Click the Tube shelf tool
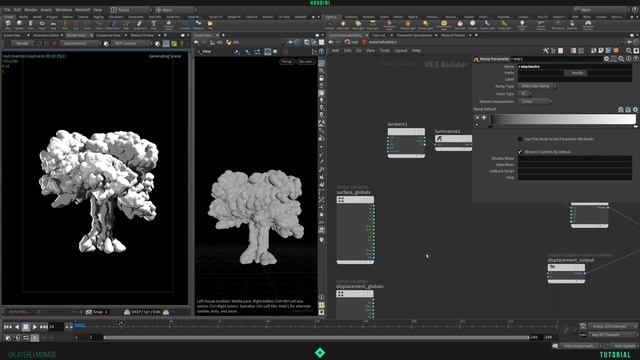Image resolution: width=640 pixels, height=360 pixels. point(31,25)
